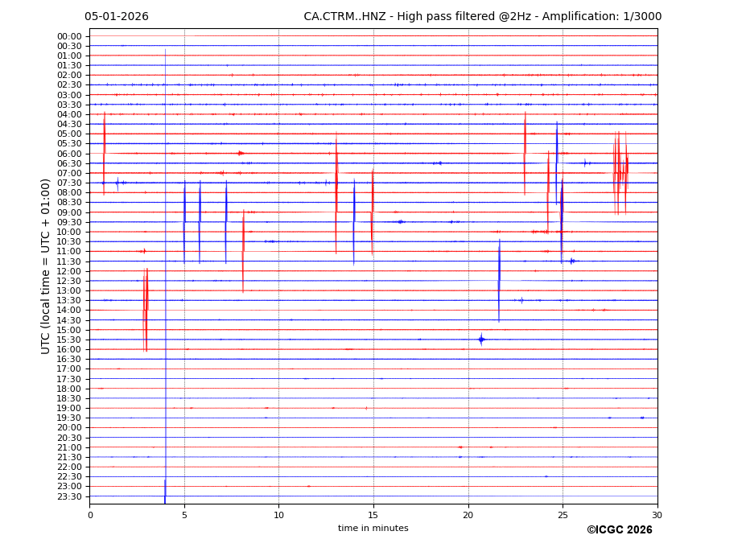
Task: Click the 0 tick on the x-axis
Action: (90, 515)
